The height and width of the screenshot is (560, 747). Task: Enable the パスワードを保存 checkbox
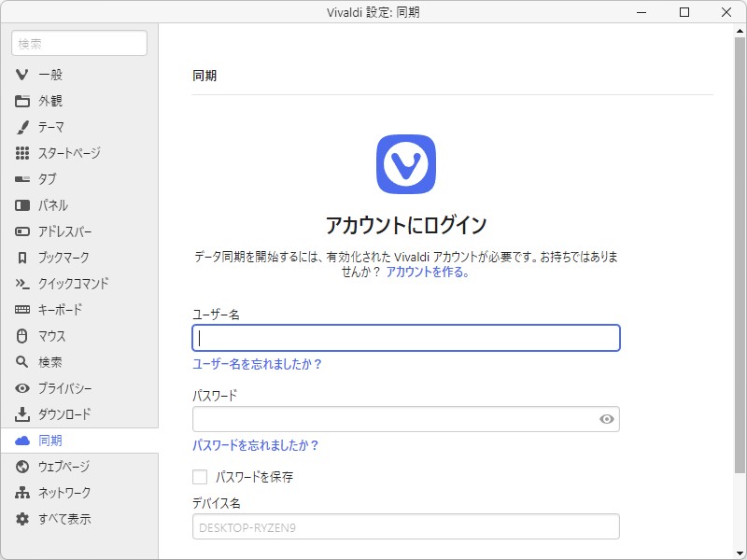pyautogui.click(x=198, y=476)
